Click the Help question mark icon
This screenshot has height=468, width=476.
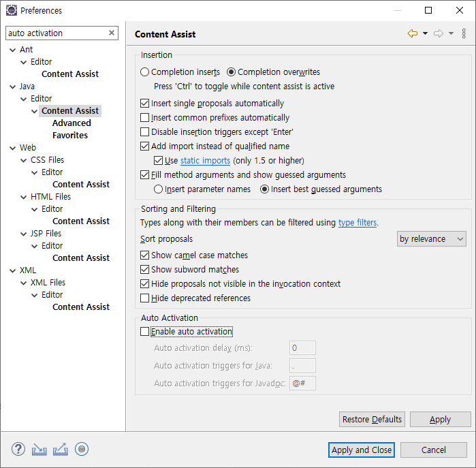(x=18, y=449)
